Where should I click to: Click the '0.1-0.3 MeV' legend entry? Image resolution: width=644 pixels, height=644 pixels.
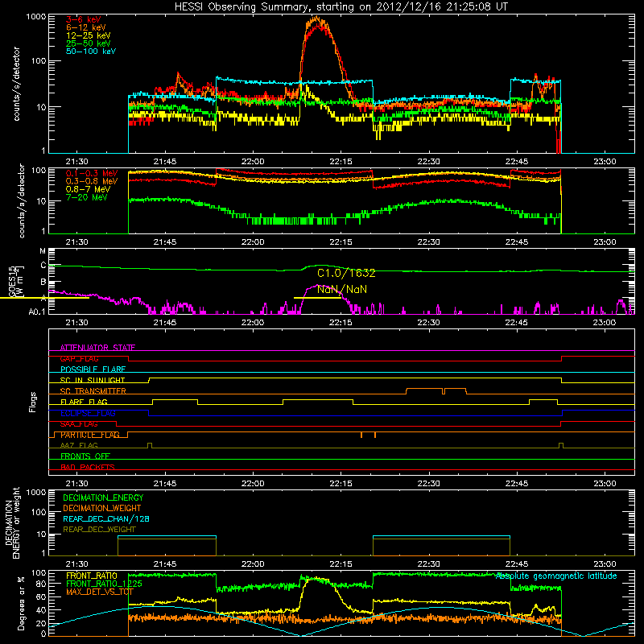92,173
